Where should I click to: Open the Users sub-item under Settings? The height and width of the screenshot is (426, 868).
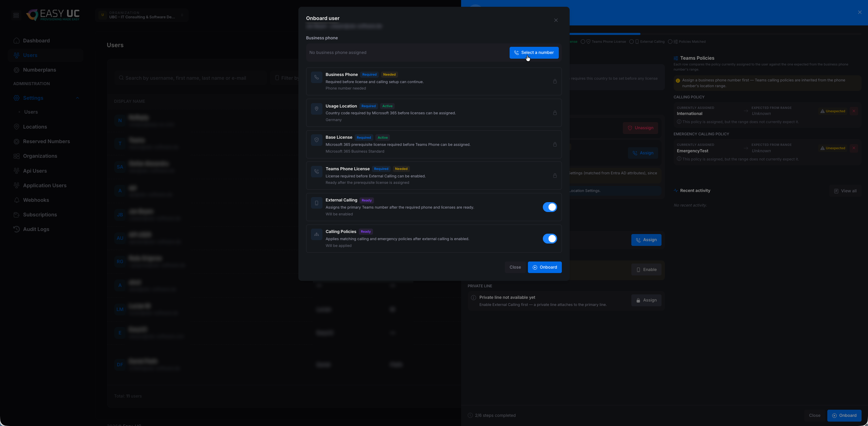[31, 112]
